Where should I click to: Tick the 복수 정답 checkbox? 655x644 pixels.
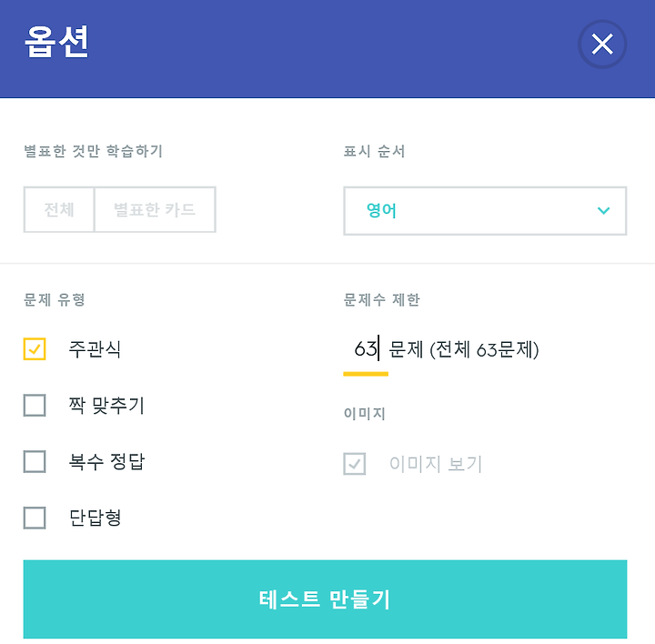pos(35,461)
